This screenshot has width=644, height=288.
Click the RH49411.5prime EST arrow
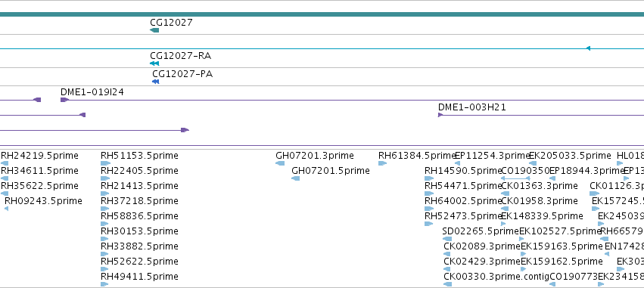click(x=104, y=284)
